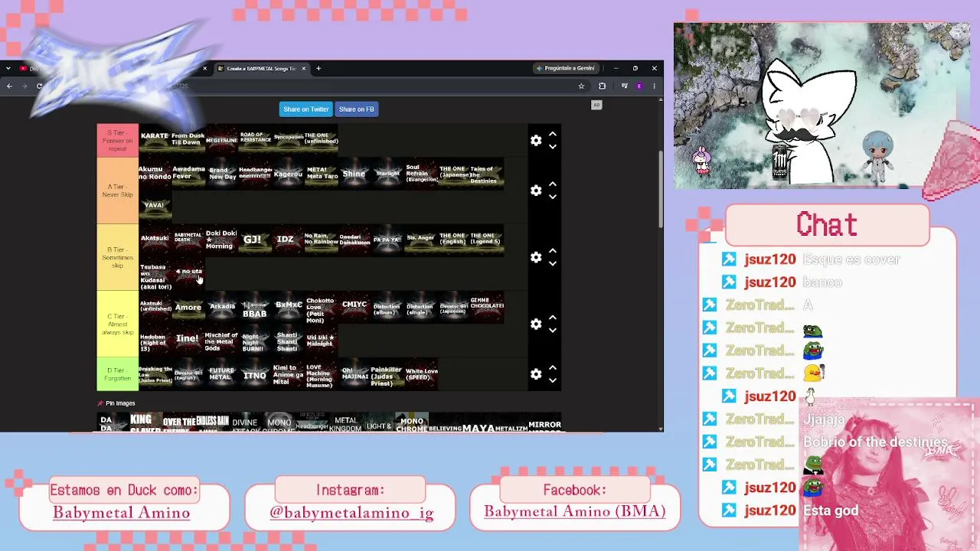Select the Starlight song tile
This screenshot has width=980, height=551.
[387, 173]
